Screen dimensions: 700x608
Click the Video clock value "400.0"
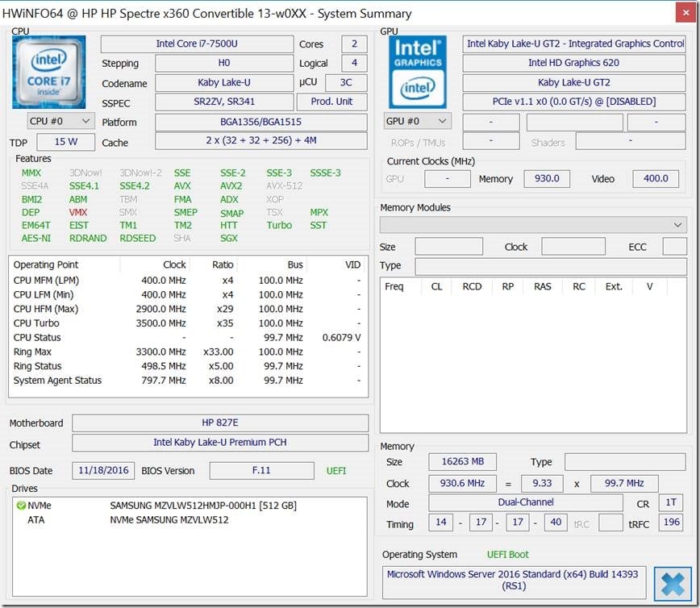[x=656, y=178]
